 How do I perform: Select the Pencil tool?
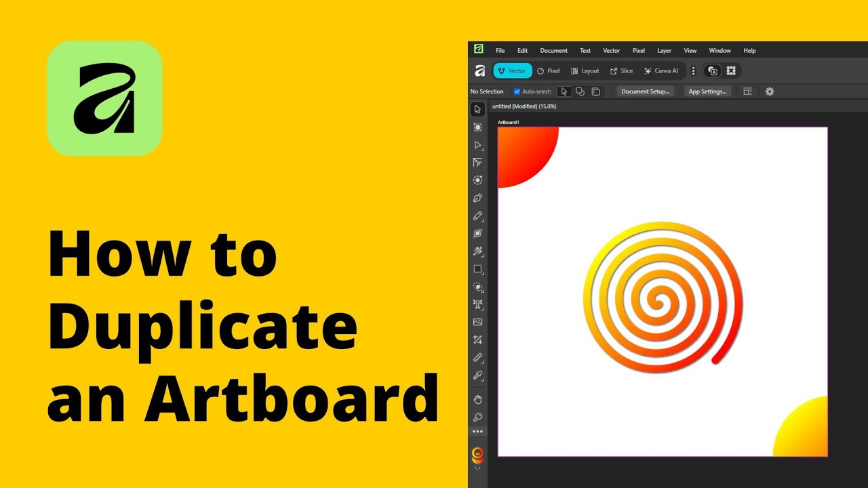(x=477, y=216)
